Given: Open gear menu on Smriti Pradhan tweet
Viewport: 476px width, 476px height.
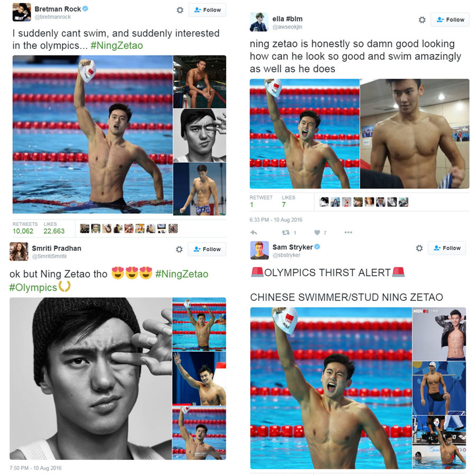Looking at the screenshot, I should 179,249.
